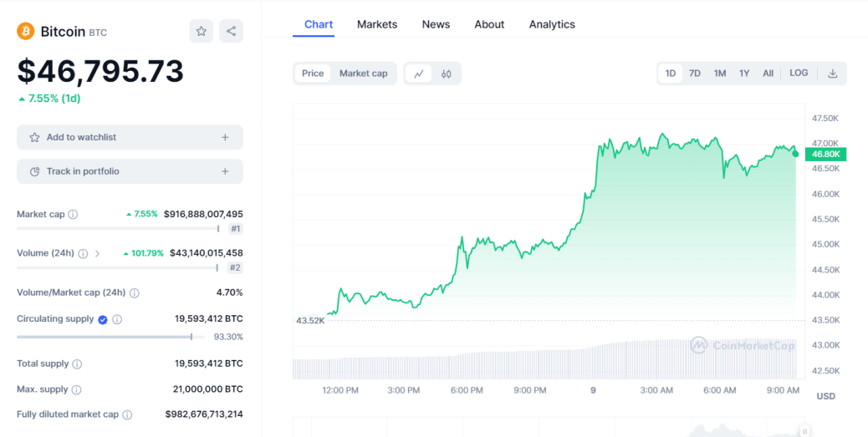Viewport: 868px width, 437px height.
Task: Open the Markets tab
Action: [x=377, y=24]
